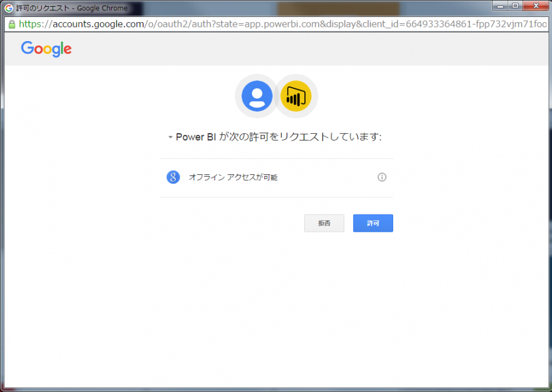The height and width of the screenshot is (392, 552).
Task: Open info icon for オフライン アクセスが可能
Action: coord(382,177)
